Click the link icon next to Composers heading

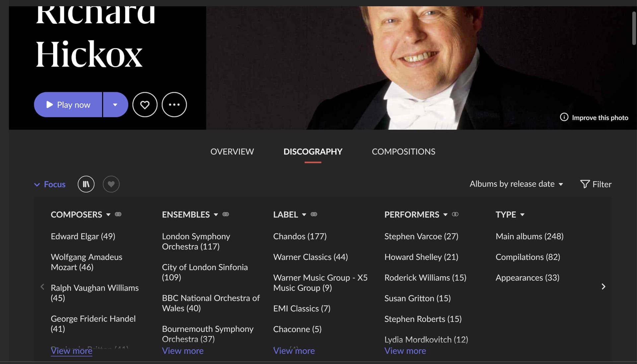coord(118,214)
